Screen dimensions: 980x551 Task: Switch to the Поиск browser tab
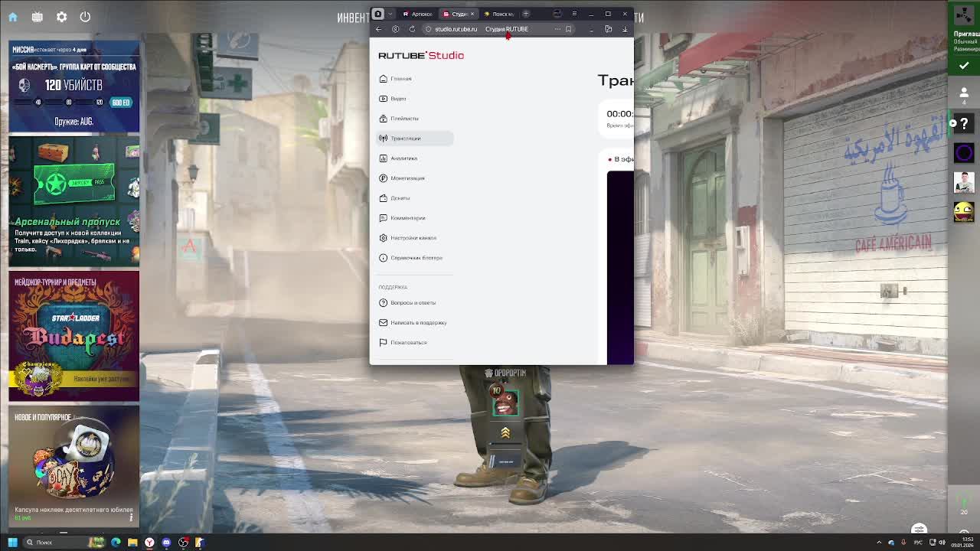499,14
